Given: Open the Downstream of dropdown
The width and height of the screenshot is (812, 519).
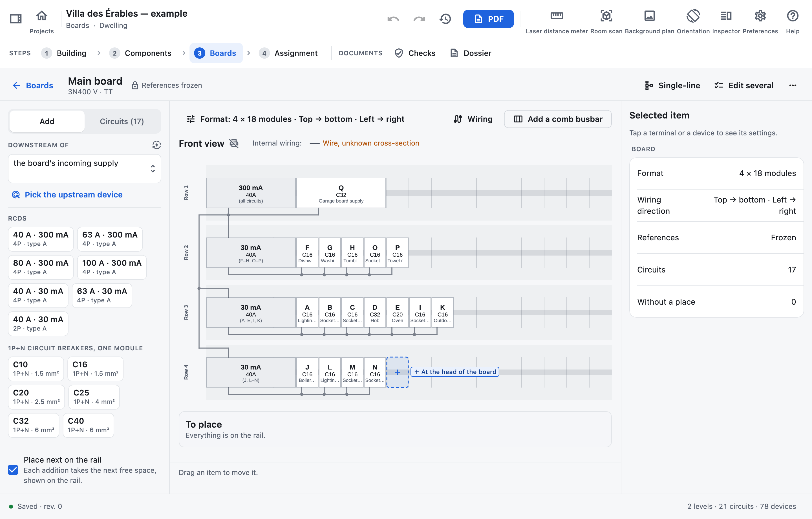Looking at the screenshot, I should (x=84, y=168).
